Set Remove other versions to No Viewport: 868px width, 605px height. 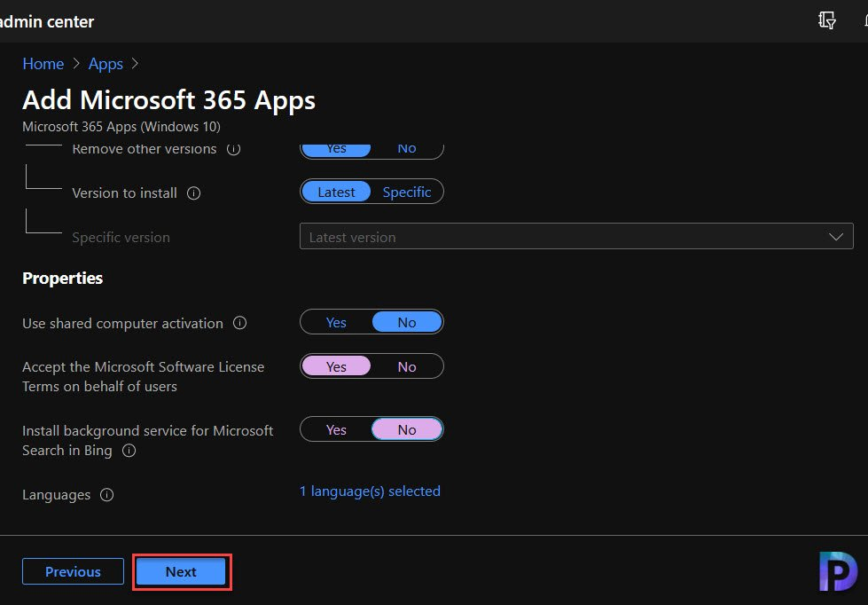coord(407,149)
